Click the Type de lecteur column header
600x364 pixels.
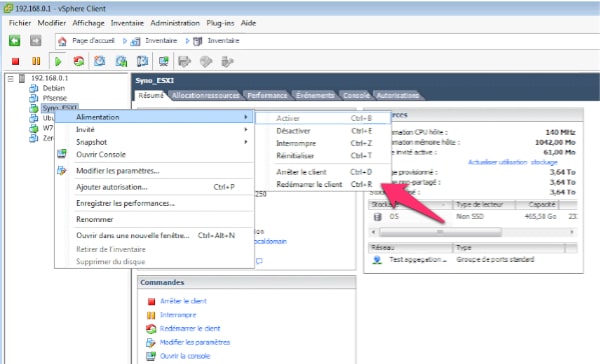pos(484,205)
